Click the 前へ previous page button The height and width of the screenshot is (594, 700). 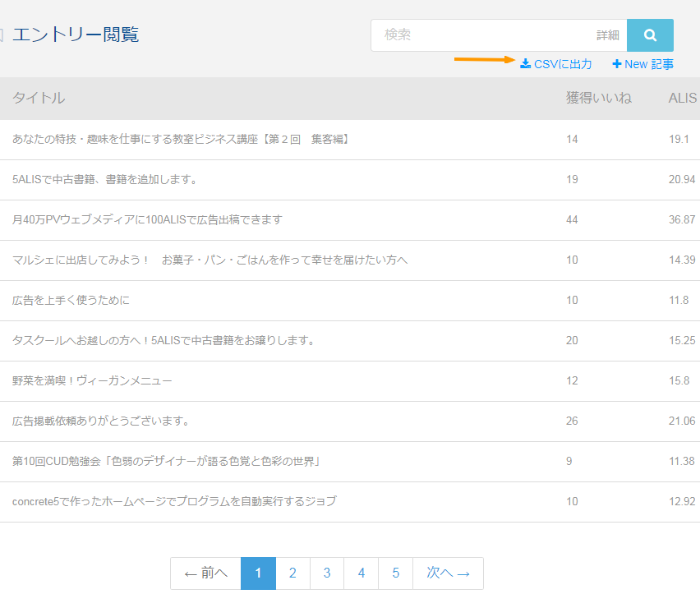tap(205, 573)
